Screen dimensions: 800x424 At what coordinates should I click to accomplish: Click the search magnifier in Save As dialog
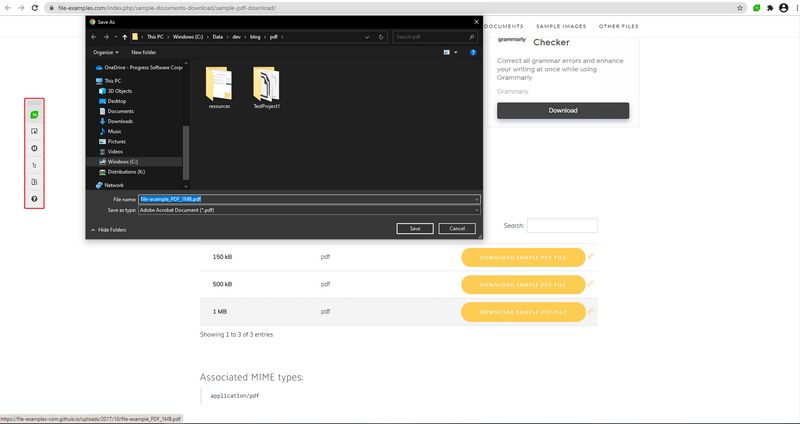(472, 37)
